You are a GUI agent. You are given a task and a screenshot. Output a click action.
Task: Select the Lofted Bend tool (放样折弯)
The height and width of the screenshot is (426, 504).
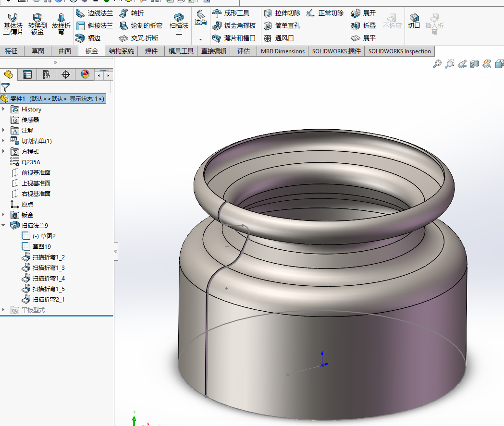click(61, 24)
